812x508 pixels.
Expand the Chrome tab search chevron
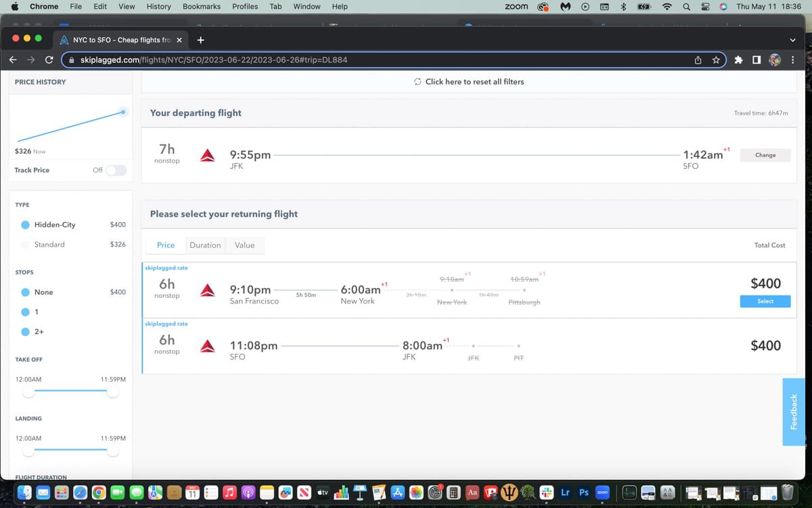pyautogui.click(x=792, y=39)
